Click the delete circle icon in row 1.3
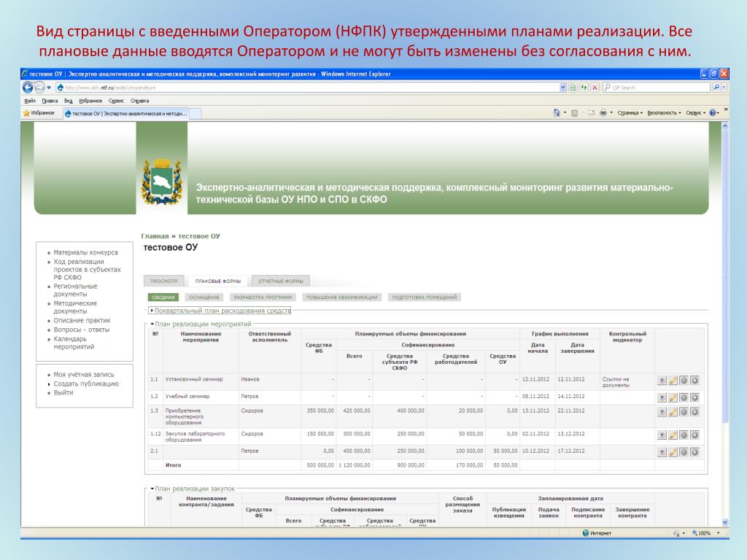Viewport: 747px width, 560px height. (x=684, y=412)
